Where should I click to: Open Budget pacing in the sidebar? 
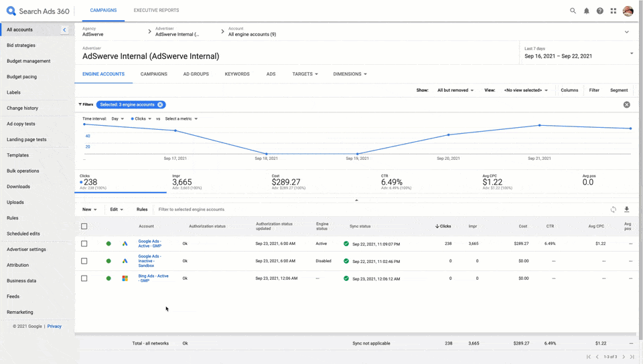click(x=21, y=76)
